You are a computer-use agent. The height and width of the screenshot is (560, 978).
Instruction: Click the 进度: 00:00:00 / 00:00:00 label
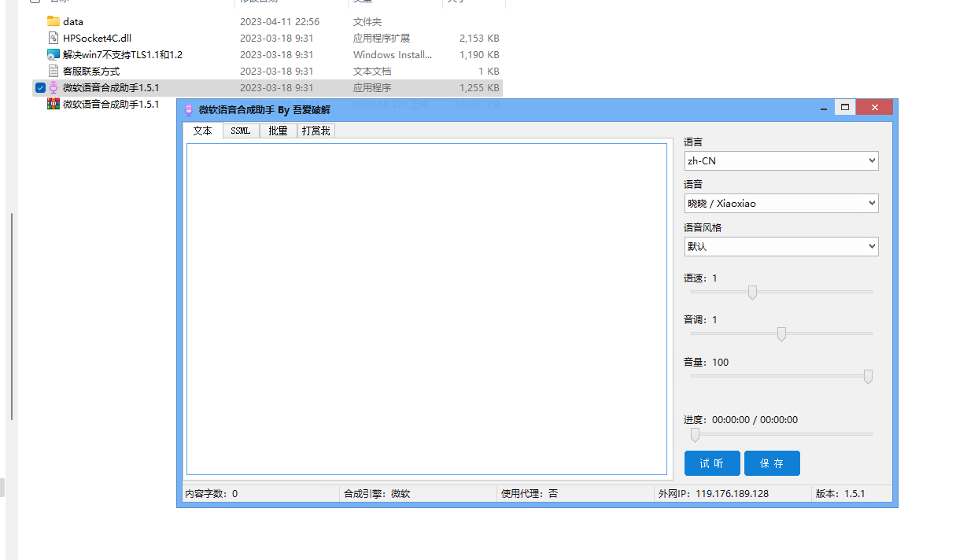click(x=740, y=419)
